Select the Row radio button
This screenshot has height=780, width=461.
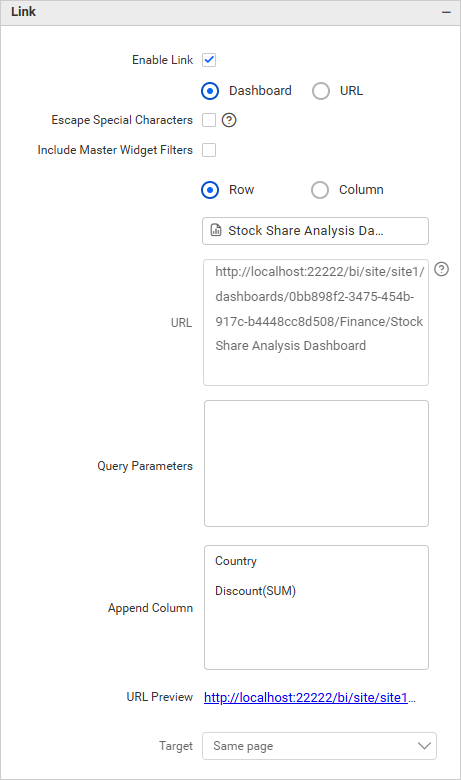click(x=210, y=190)
